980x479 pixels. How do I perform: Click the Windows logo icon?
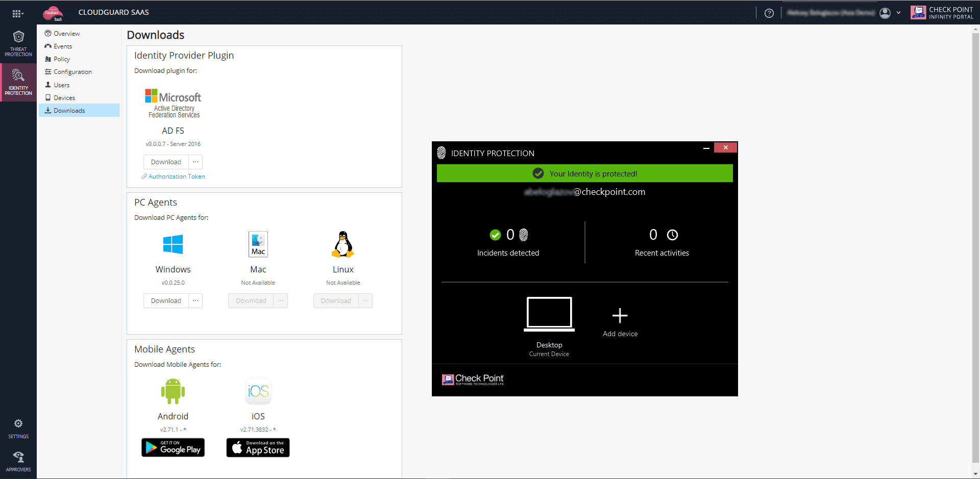(173, 244)
